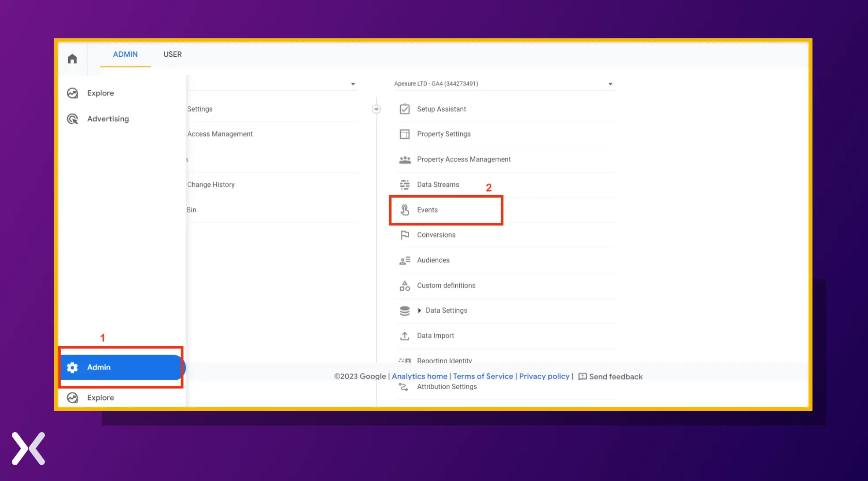Screen dimensions: 868x481
Task: Click the Admin gear icon
Action: point(73,367)
